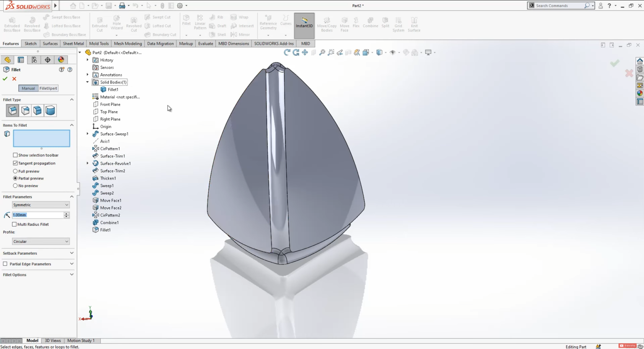Switch to the Mold Tools tab
Viewport: 644px width, 349px height.
pos(99,43)
